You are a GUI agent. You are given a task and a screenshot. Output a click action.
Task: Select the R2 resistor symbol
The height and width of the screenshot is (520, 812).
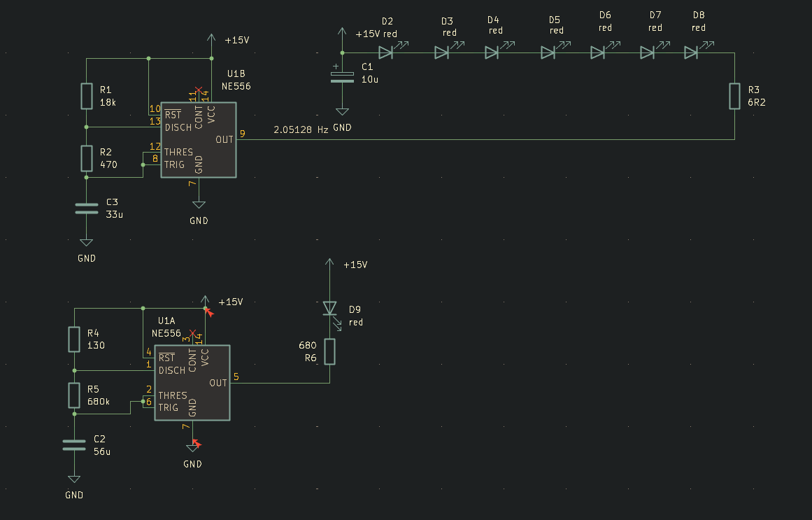87,158
